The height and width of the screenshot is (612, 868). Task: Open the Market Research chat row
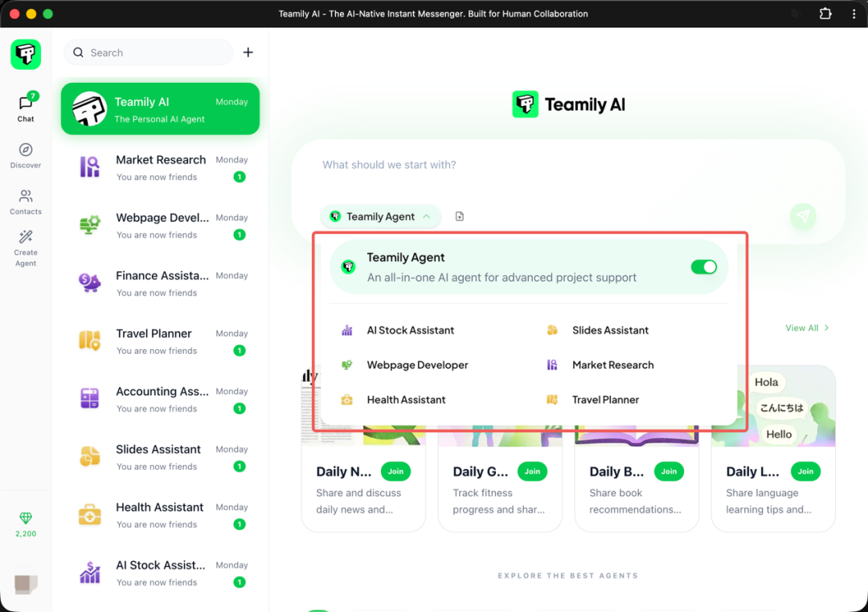coord(161,167)
